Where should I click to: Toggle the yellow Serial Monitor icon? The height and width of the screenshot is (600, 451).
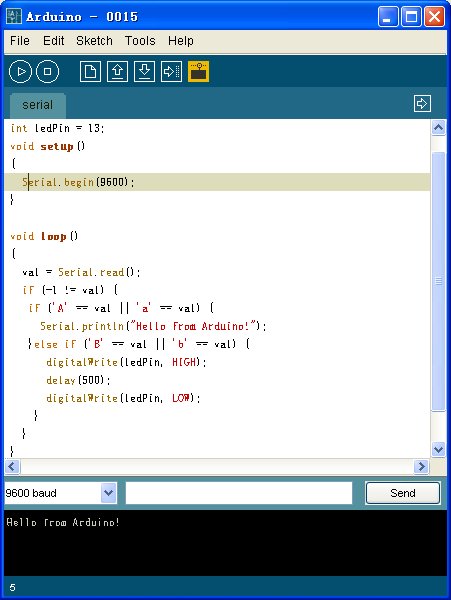point(198,72)
